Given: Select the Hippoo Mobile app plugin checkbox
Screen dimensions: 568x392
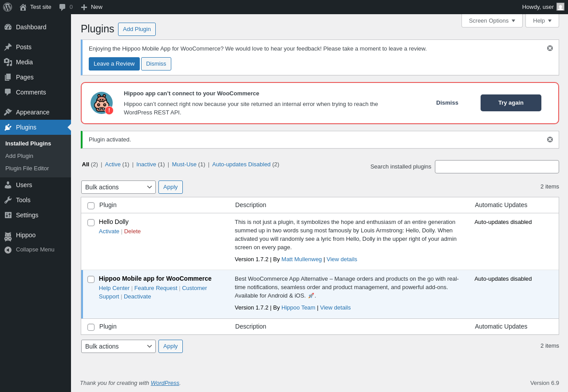Looking at the screenshot, I should click(x=91, y=279).
